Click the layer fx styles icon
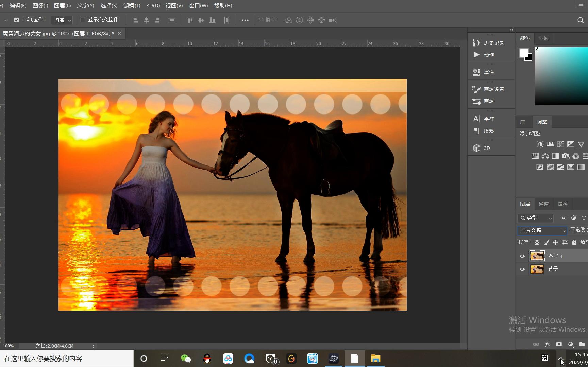The image size is (588, 367). tap(548, 344)
